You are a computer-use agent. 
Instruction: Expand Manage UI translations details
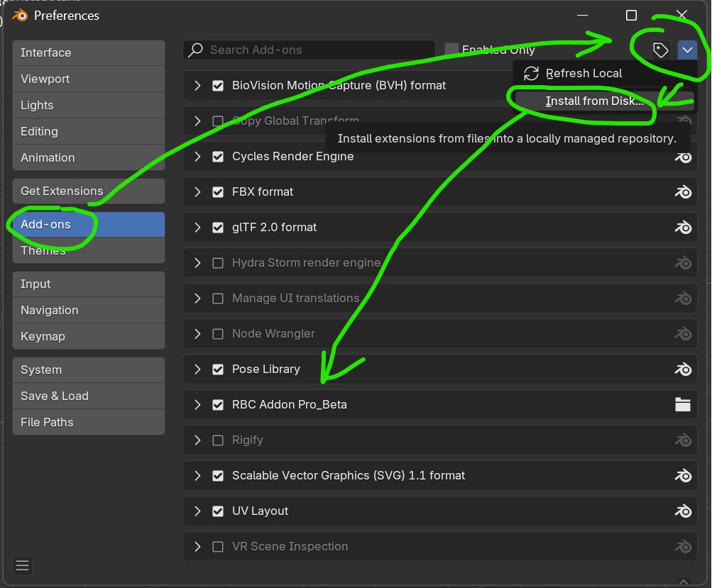(197, 299)
